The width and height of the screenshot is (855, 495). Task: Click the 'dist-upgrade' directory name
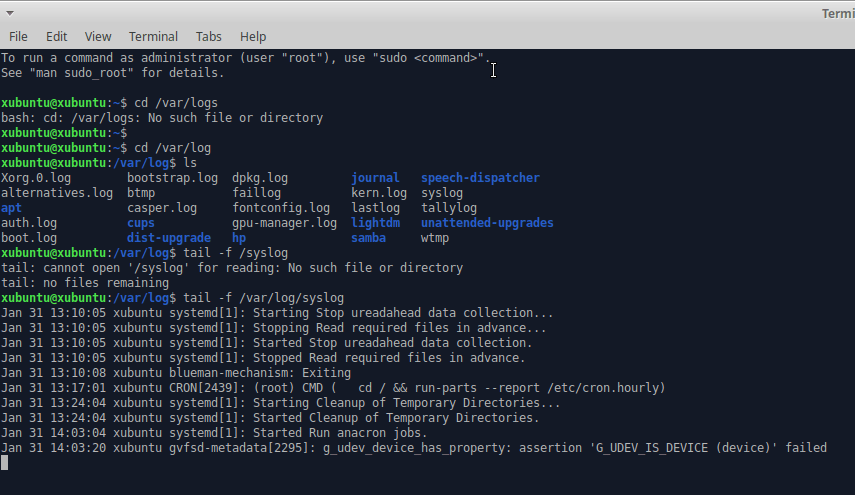click(169, 238)
